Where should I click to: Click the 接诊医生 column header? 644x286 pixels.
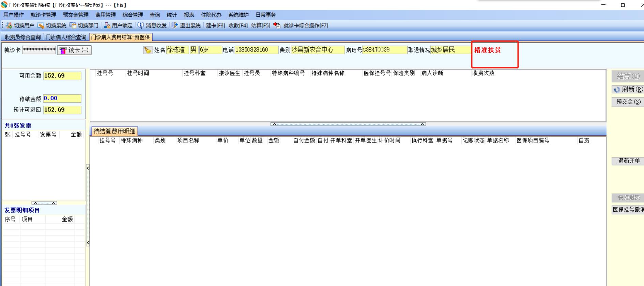(229, 73)
